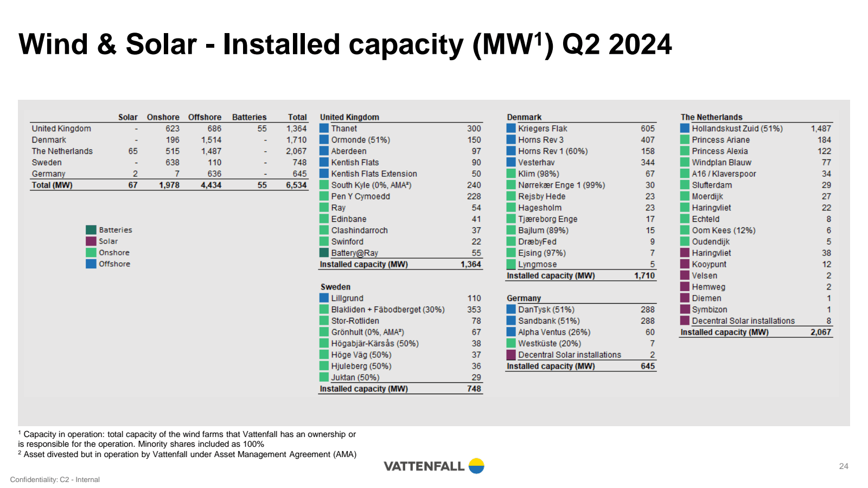Image resolution: width=868 pixels, height=488 pixels.
Task: Click 'Clashindarroch' in the UK list
Action: tap(360, 230)
